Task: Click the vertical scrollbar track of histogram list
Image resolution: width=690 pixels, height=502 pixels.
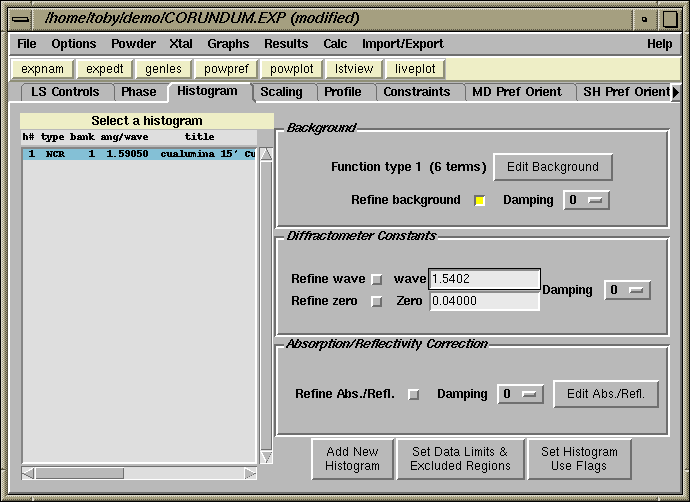Action: (x=266, y=306)
